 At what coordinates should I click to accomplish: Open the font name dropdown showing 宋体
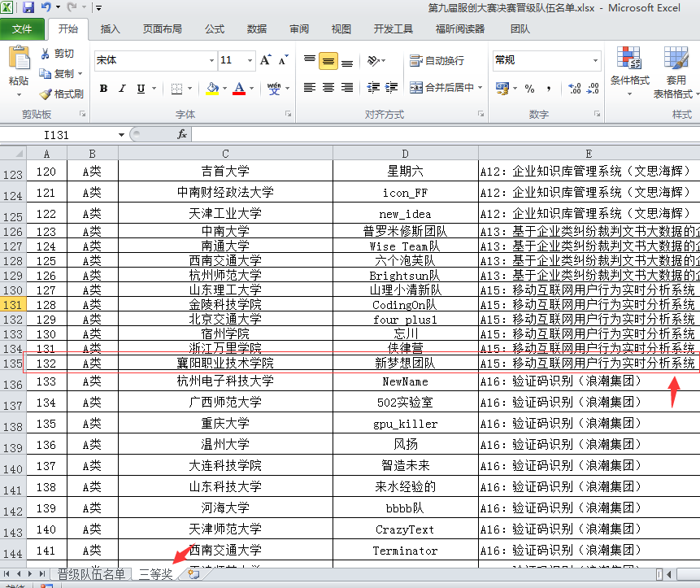pyautogui.click(x=211, y=60)
